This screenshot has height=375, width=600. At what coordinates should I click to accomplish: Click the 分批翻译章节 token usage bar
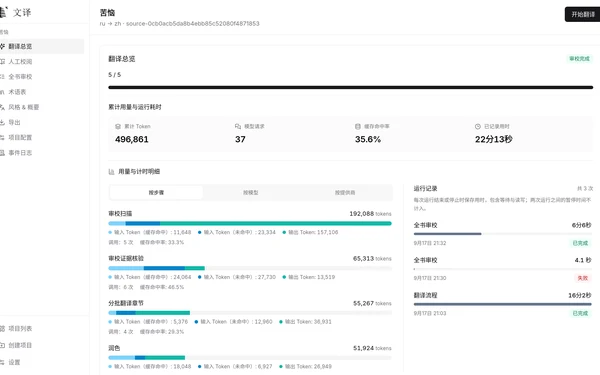point(250,313)
